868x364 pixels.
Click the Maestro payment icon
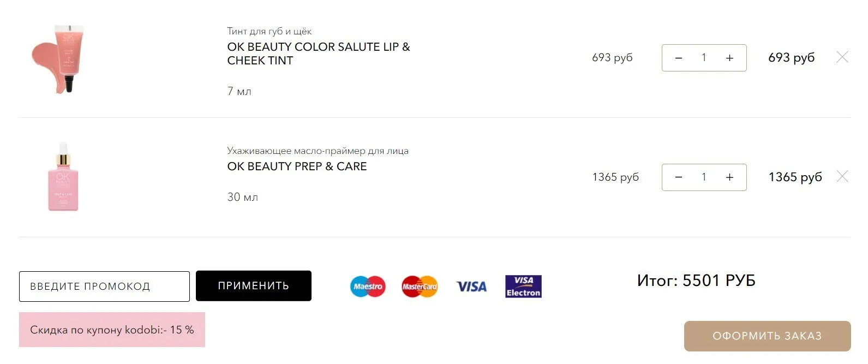(x=368, y=287)
